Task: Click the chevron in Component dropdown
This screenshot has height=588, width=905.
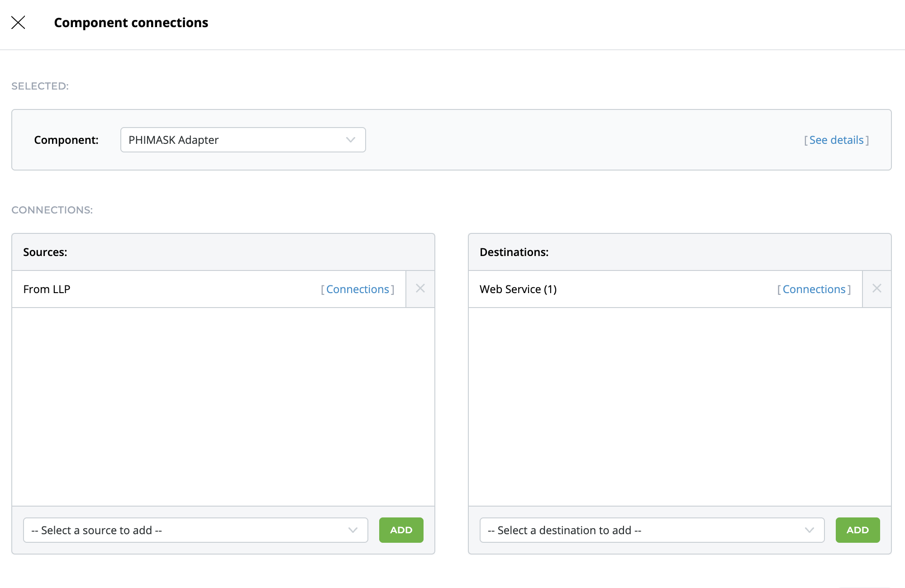Action: [x=351, y=140]
